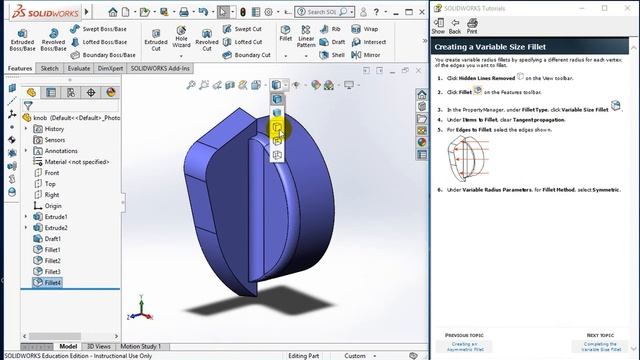Activate the Revolved Cut tool
Screen dimensions: 640x360
click(207, 40)
